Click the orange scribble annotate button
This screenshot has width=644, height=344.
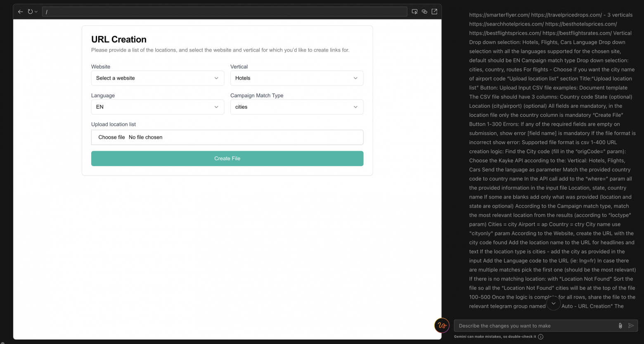pyautogui.click(x=442, y=325)
